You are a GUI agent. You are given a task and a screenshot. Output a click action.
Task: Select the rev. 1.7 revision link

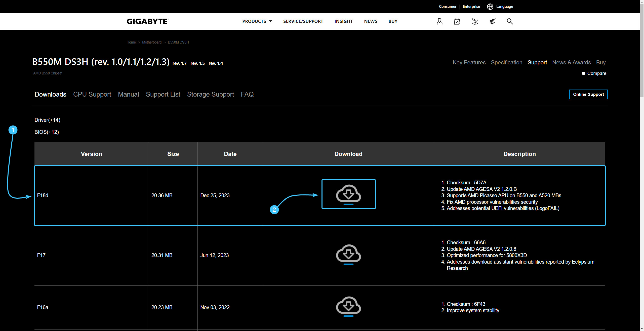point(179,63)
